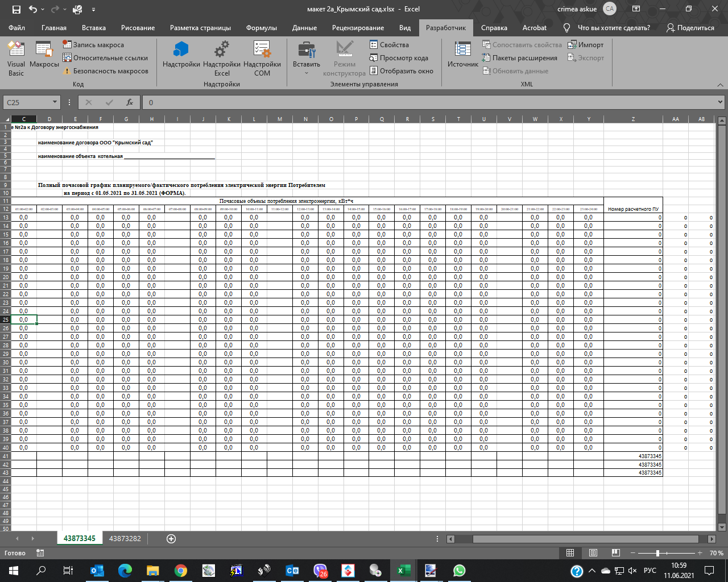Switch to Normal view
The height and width of the screenshot is (582, 728).
click(x=570, y=553)
